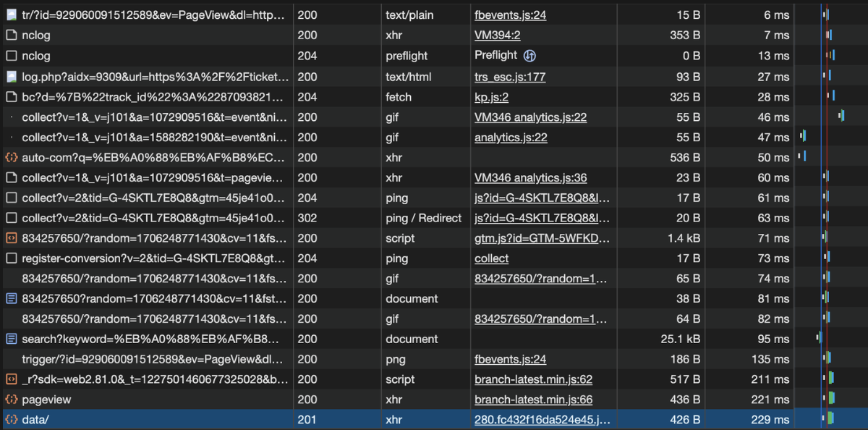868x430 pixels.
Task: Click the file icon of the nclog preflight row
Action: pyautogui.click(x=11, y=55)
